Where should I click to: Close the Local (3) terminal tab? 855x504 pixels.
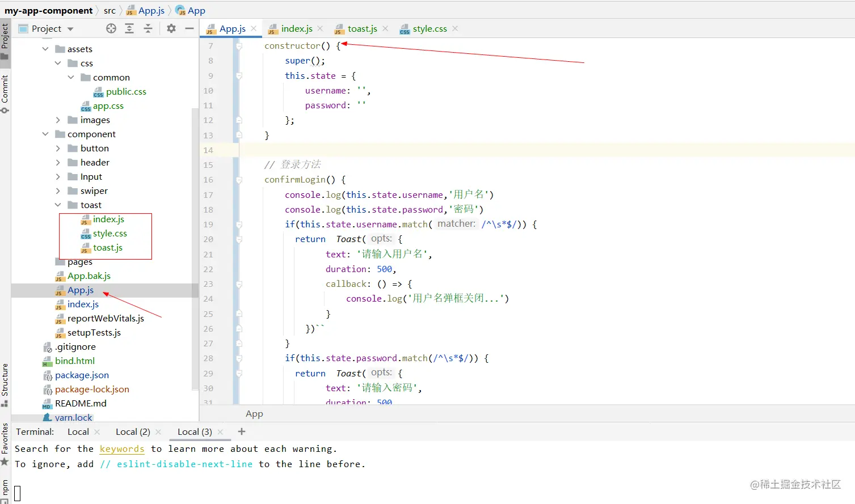click(x=220, y=432)
